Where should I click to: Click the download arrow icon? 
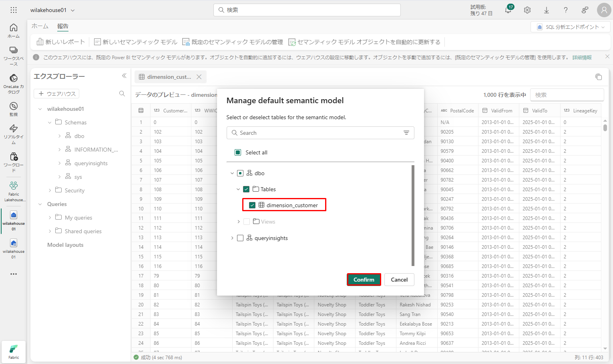click(546, 10)
